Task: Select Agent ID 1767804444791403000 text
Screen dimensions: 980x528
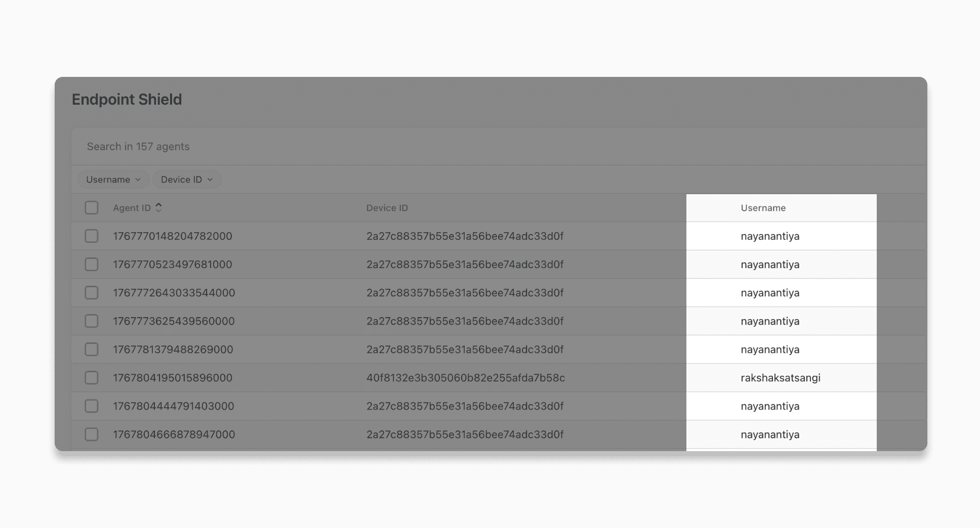Action: [x=174, y=406]
